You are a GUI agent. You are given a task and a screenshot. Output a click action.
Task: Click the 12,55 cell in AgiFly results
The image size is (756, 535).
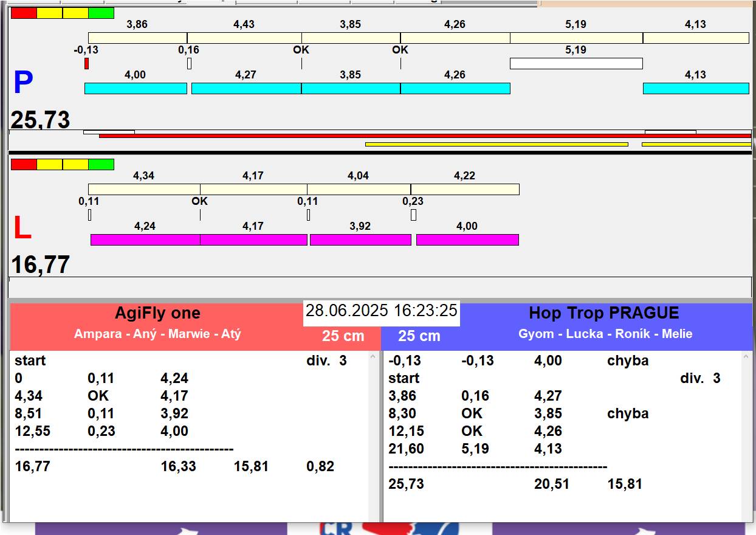(33, 431)
